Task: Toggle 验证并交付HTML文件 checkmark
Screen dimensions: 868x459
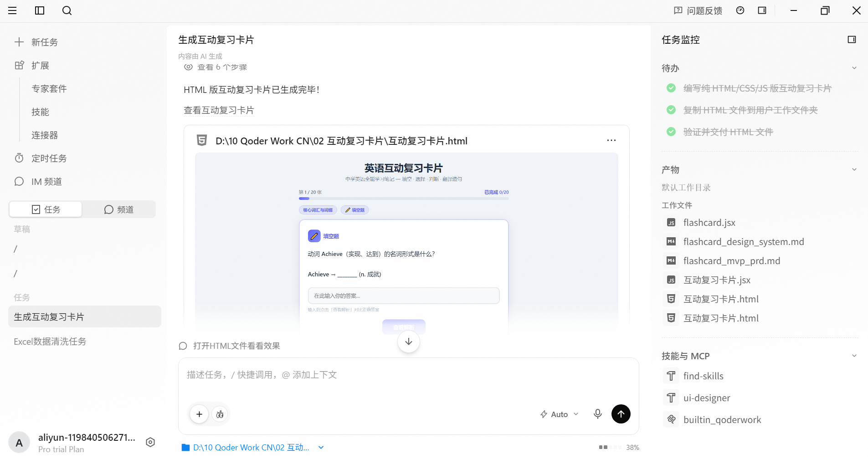Action: coord(671,132)
